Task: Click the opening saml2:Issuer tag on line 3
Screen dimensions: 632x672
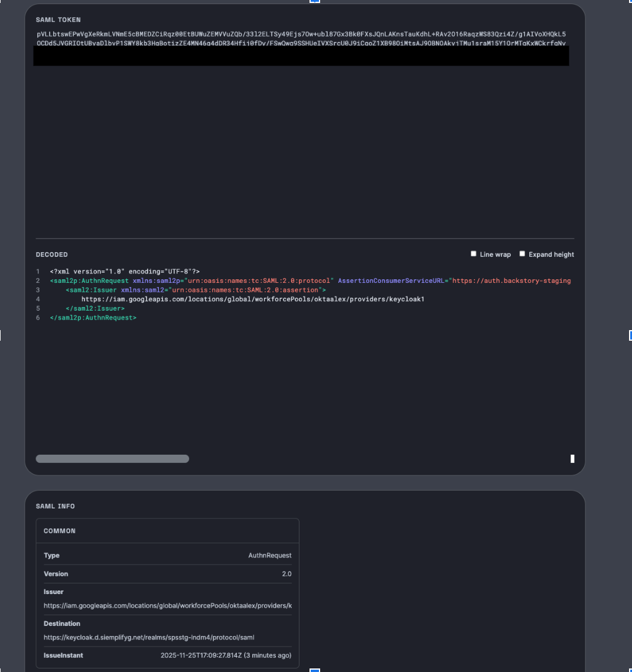Action: (92, 290)
